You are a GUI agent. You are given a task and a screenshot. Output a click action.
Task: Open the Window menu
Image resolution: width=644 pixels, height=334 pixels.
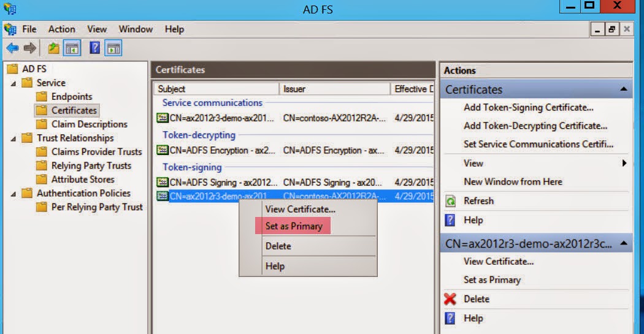[x=136, y=29]
